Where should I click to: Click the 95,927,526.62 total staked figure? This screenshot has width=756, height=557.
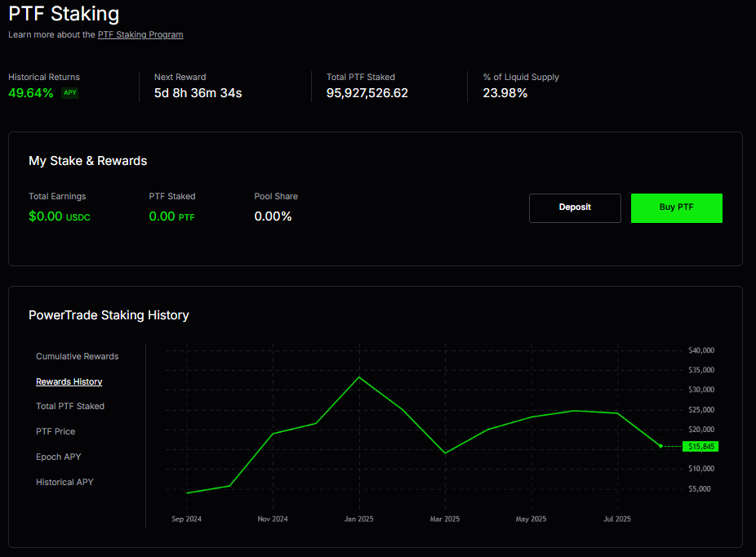click(367, 93)
